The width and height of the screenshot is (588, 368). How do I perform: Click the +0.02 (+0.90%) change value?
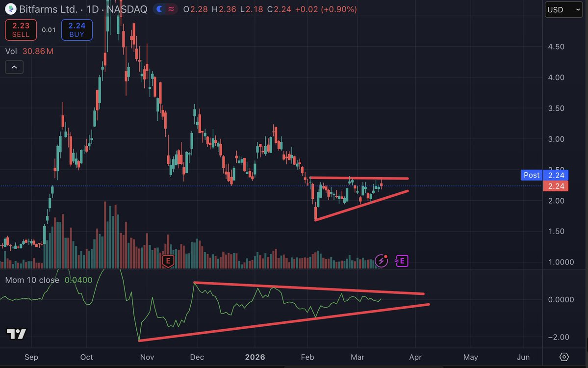[326, 9]
